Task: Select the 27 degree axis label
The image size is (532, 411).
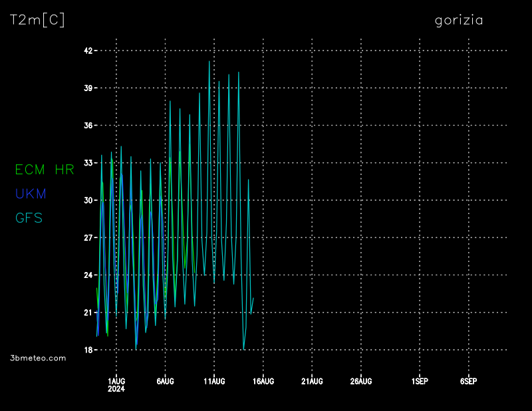Action: (87, 237)
